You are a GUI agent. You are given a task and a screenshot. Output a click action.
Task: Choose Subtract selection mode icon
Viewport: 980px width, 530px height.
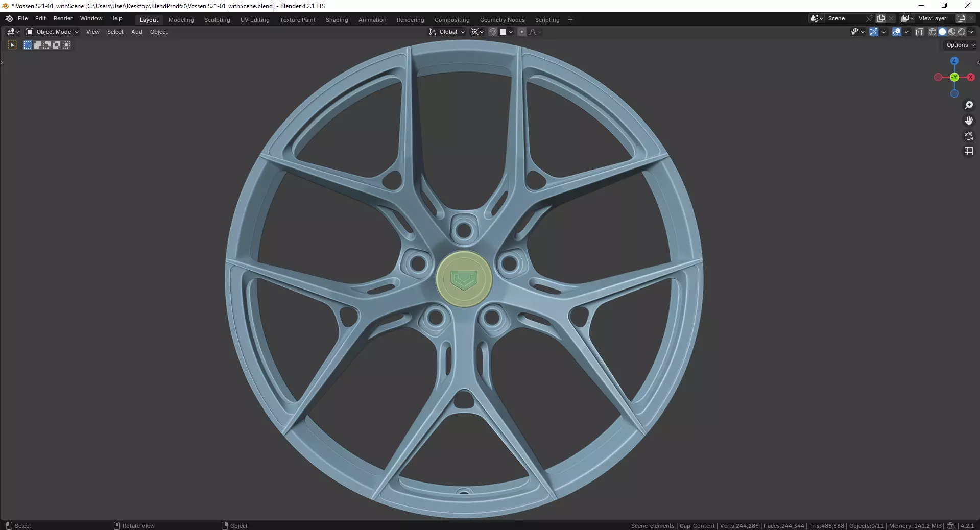click(x=47, y=45)
